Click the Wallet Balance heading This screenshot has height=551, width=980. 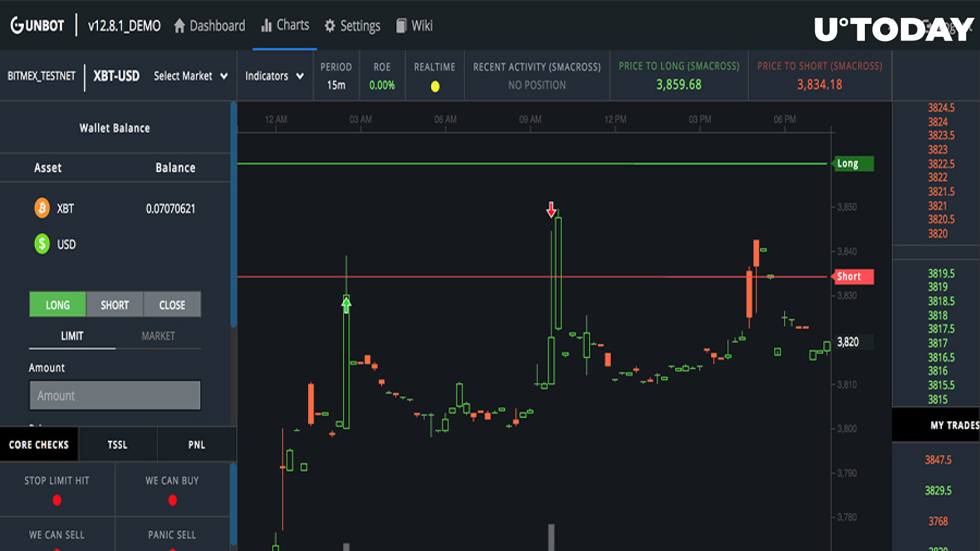tap(115, 128)
